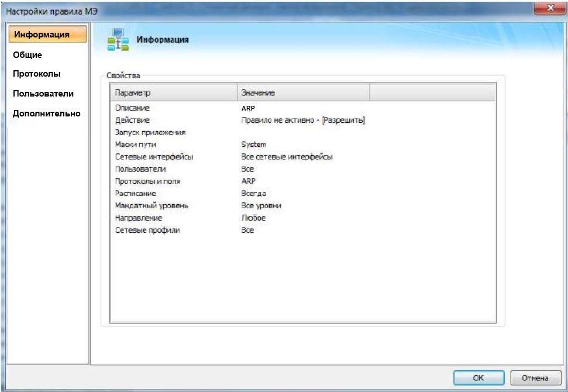Image resolution: width=568 pixels, height=392 pixels.
Task: Click the System value cell
Action: 253,144
